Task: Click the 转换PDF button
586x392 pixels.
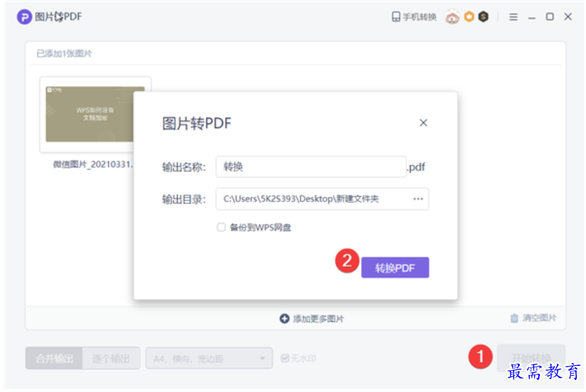Action: 395,268
